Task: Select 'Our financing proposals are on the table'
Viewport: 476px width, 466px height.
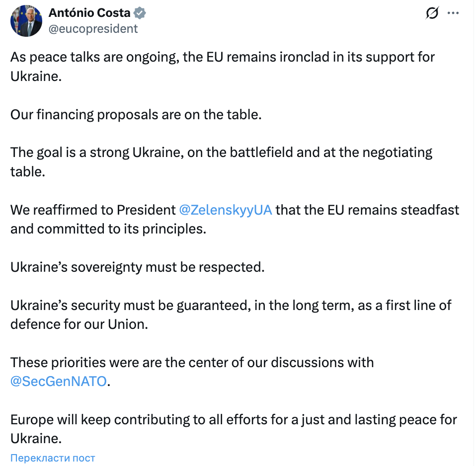Action: pyautogui.click(x=136, y=114)
